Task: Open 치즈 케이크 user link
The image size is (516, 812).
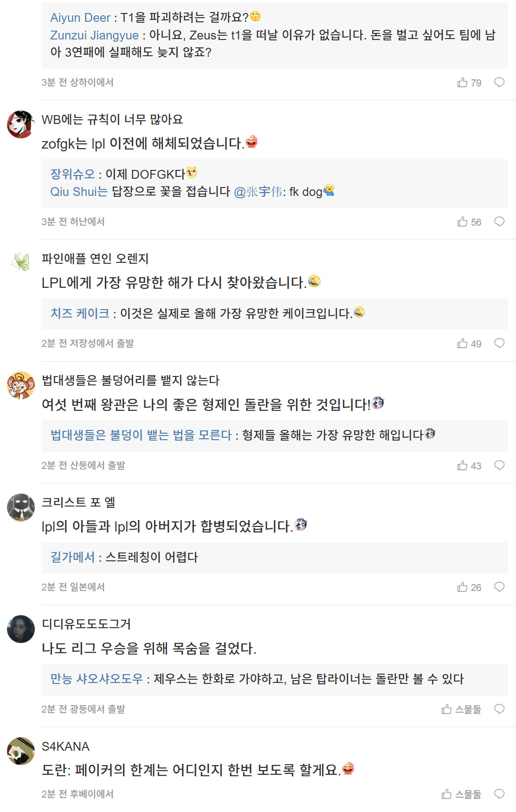Action: (x=80, y=313)
